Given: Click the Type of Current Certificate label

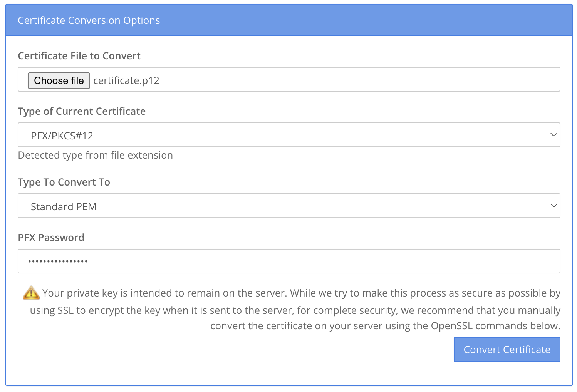Looking at the screenshot, I should pos(82,111).
